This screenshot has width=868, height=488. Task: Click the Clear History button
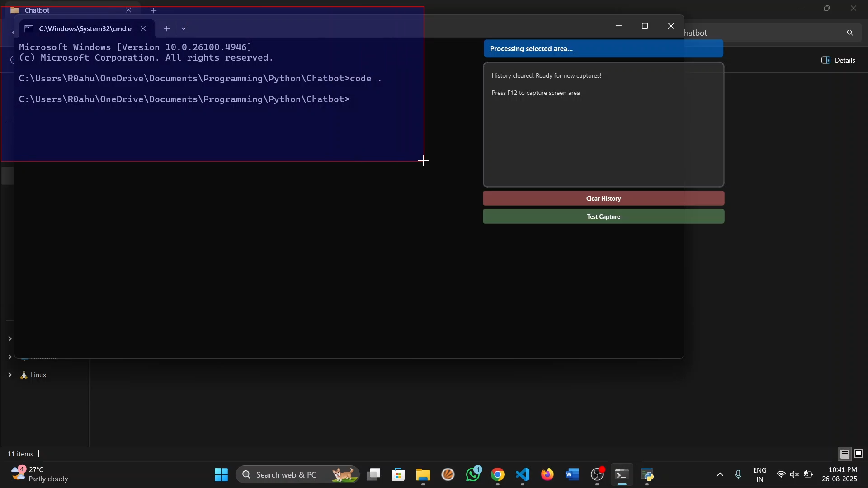click(603, 198)
